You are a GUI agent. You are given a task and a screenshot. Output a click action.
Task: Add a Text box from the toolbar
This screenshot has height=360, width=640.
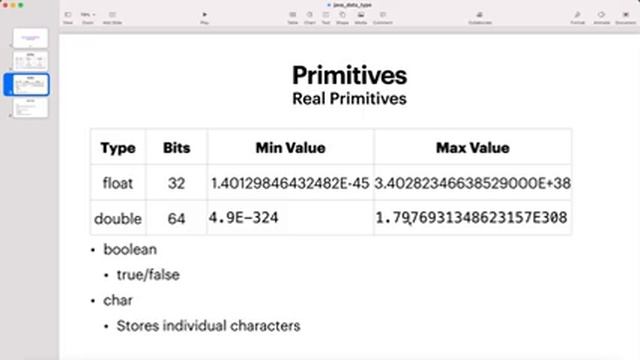click(326, 18)
